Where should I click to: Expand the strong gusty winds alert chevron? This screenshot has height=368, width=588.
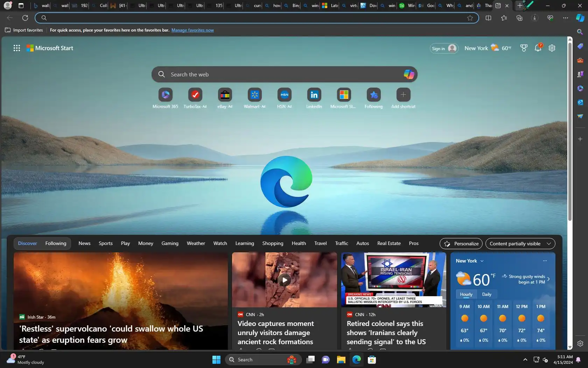(548, 279)
